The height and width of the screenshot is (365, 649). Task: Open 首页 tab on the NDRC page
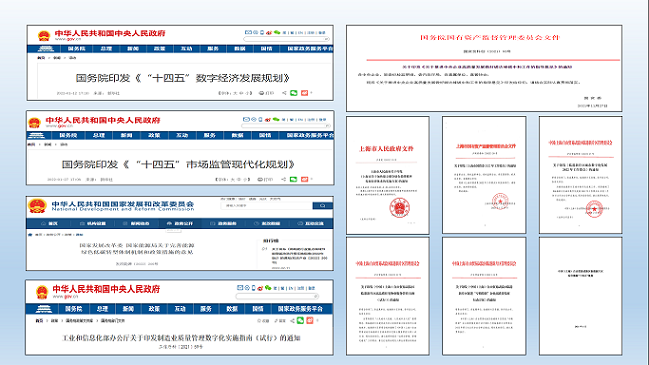(50, 223)
